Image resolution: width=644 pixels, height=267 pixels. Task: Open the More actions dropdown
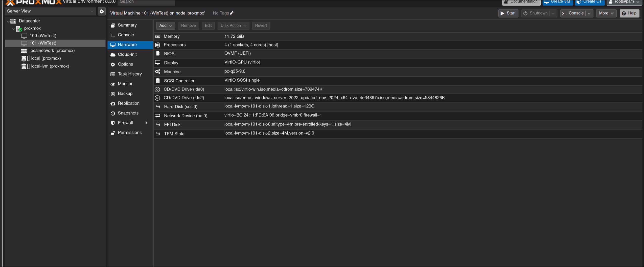(606, 13)
